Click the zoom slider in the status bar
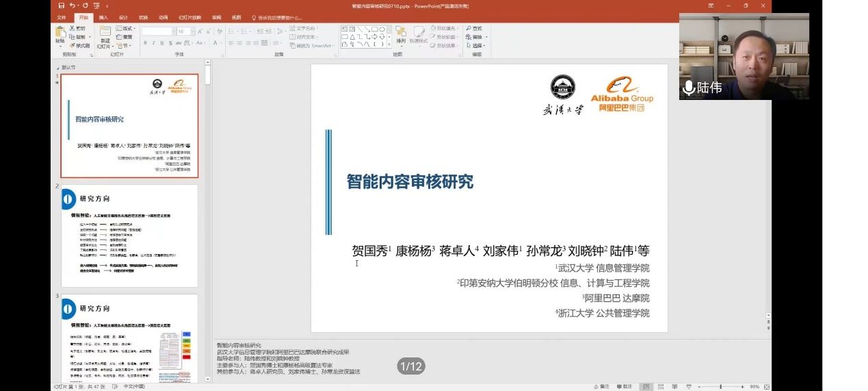Viewport: 868px width, 391px height. click(720, 386)
